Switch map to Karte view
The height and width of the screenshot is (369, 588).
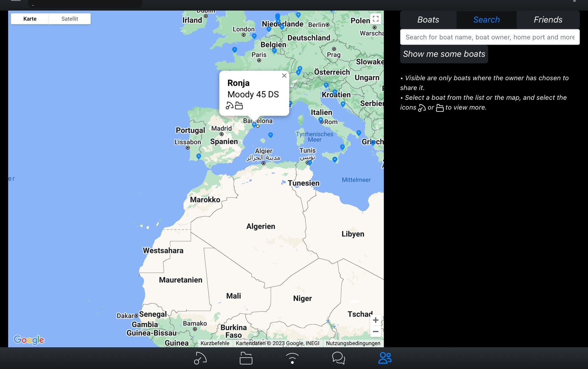(x=30, y=19)
